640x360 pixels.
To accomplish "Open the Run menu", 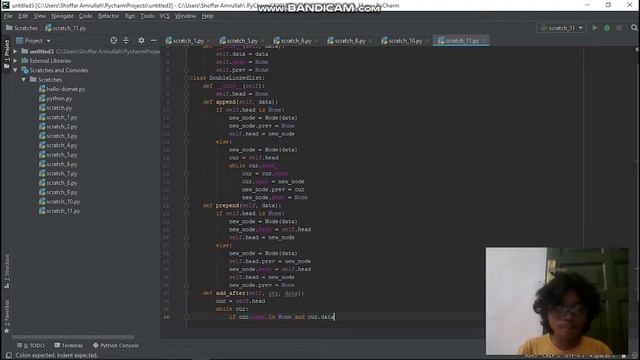I will [x=130, y=16].
